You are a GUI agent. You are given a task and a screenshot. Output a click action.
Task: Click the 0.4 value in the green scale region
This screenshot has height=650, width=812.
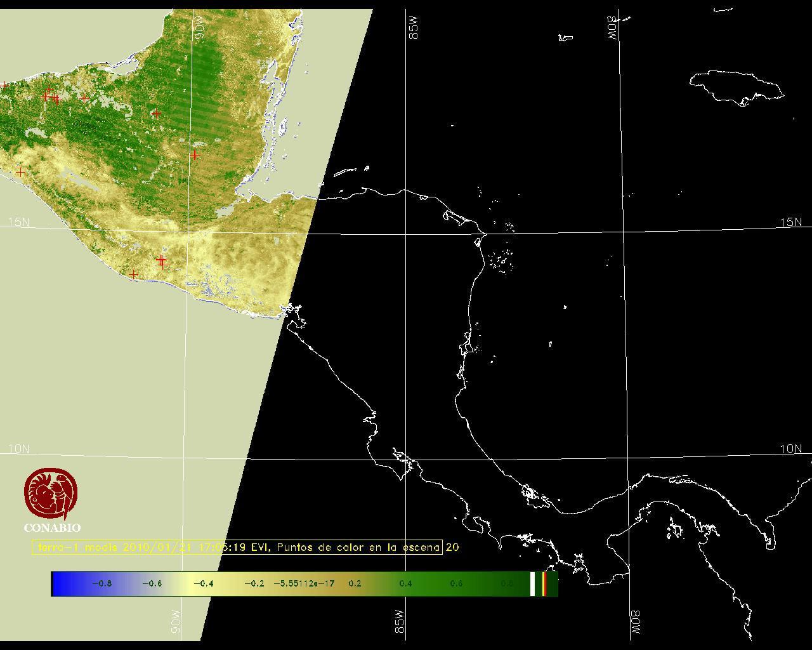[405, 583]
